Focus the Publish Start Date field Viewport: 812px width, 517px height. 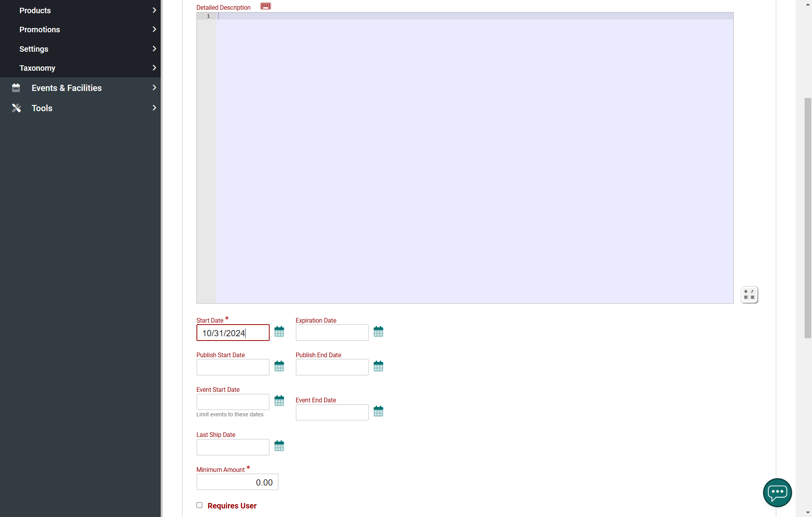(x=233, y=367)
